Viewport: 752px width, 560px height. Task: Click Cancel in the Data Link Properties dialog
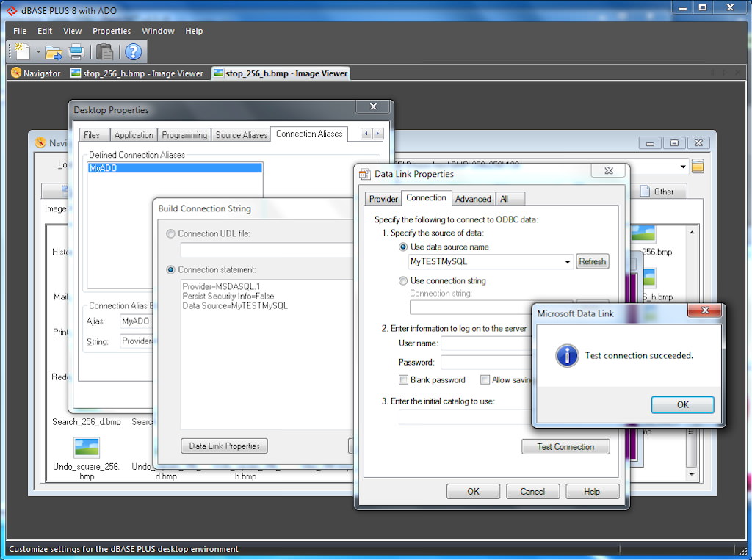(532, 492)
